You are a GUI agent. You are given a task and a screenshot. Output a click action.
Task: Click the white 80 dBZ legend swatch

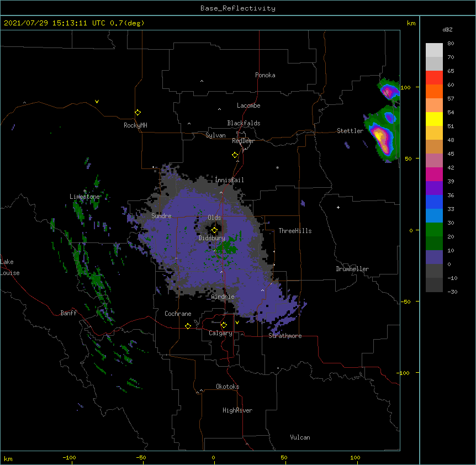[x=434, y=50]
